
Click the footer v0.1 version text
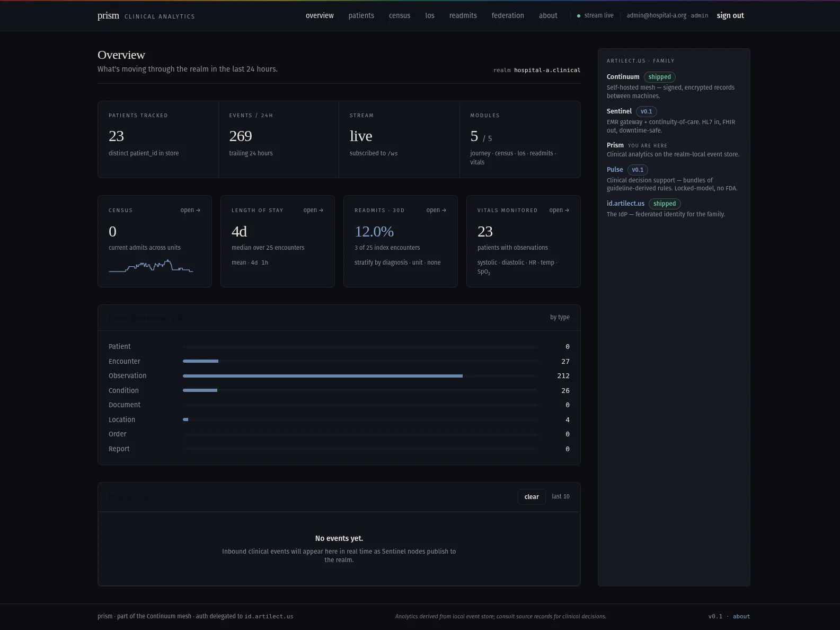[x=715, y=616]
